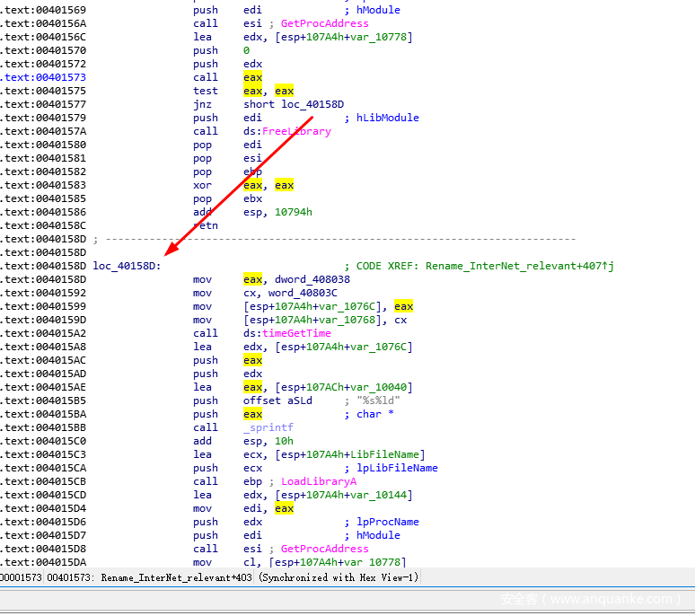Click the loc_40158D label definition

127,266
